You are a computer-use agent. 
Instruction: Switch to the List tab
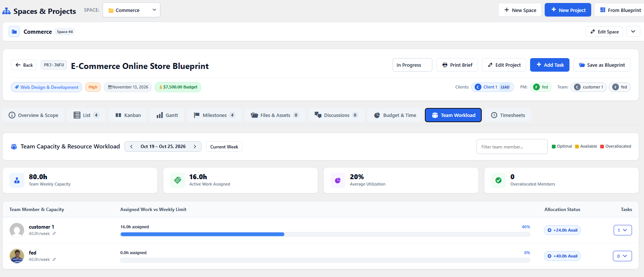click(x=87, y=115)
